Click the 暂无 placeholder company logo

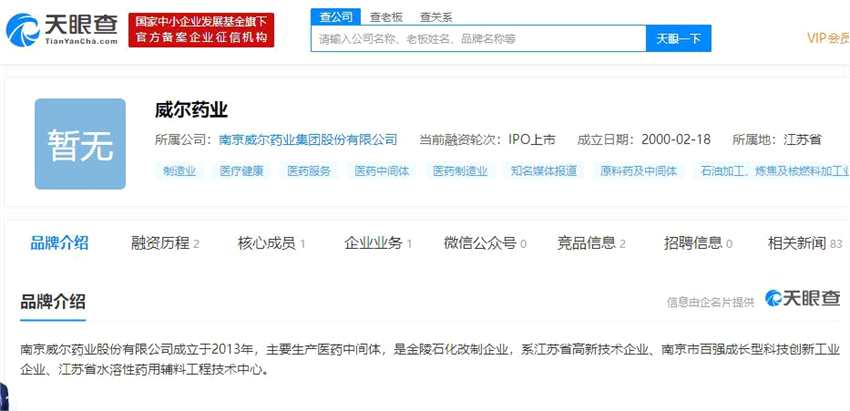click(x=80, y=144)
